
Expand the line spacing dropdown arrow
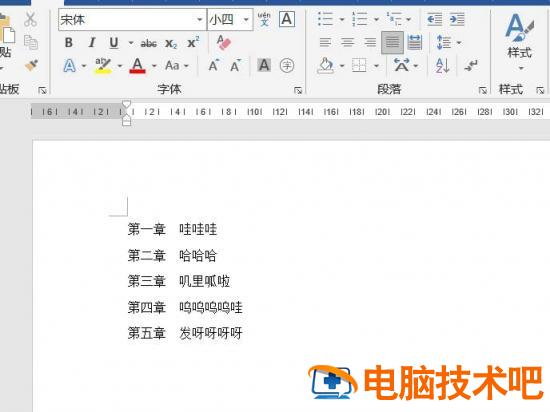459,43
